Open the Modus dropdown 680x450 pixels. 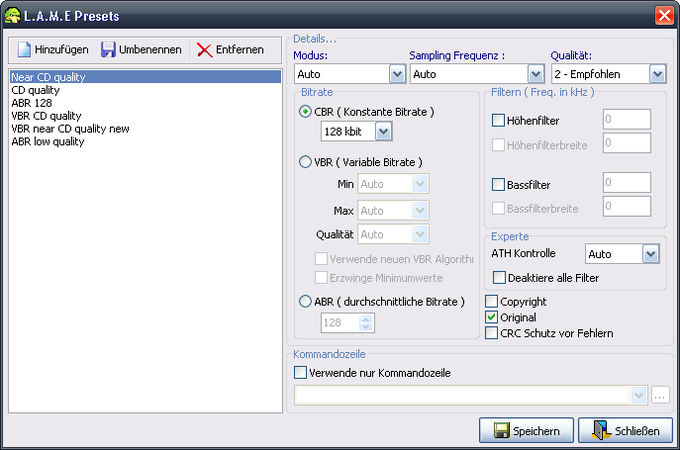point(397,74)
